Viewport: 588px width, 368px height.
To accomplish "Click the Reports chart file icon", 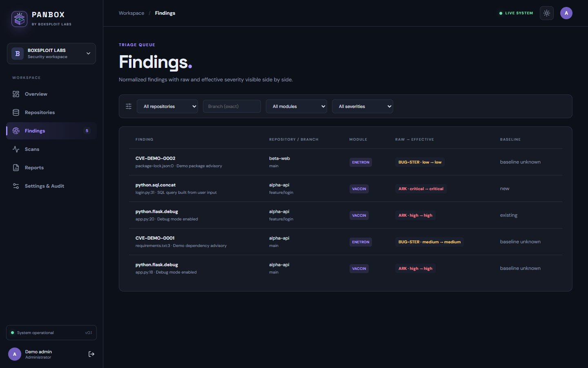I will [x=16, y=168].
